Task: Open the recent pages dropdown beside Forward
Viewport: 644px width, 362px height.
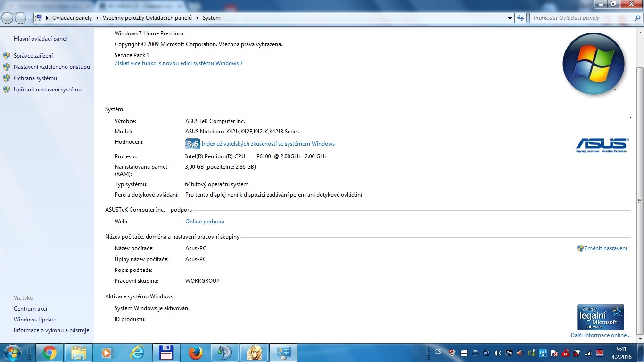Action: tap(30, 18)
